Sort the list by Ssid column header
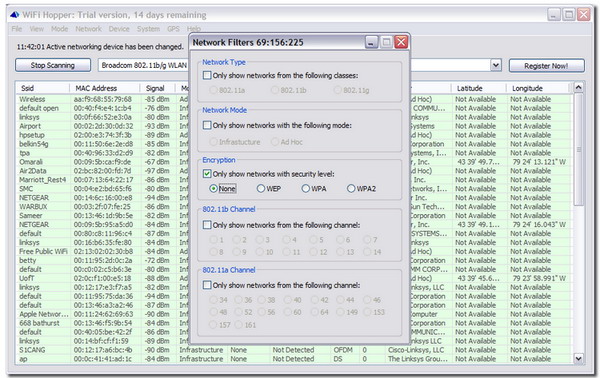Image resolution: width=600 pixels, height=378 pixels. (42, 88)
